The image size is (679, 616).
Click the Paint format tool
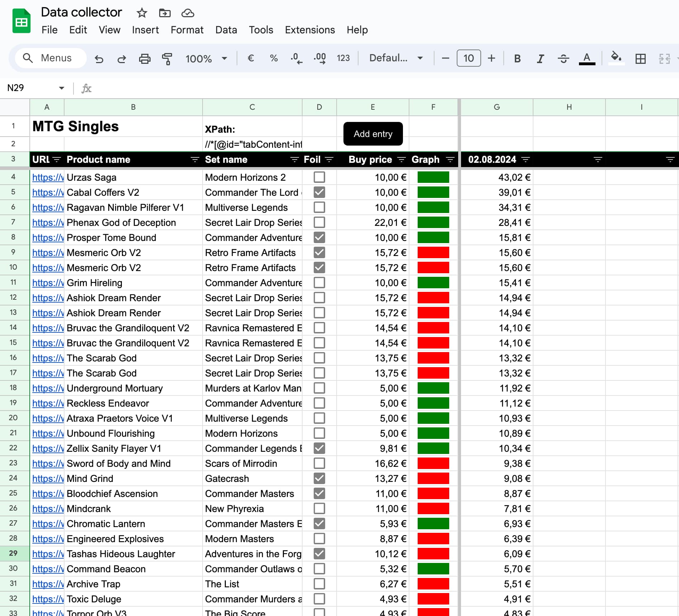167,58
